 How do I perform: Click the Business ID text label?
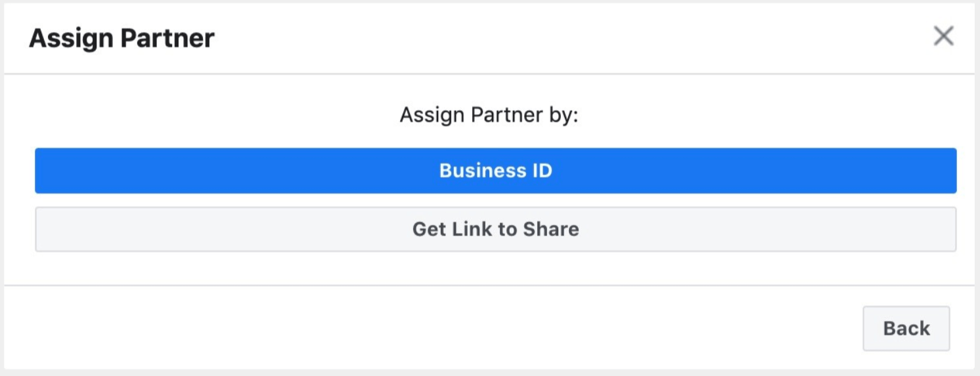(495, 171)
